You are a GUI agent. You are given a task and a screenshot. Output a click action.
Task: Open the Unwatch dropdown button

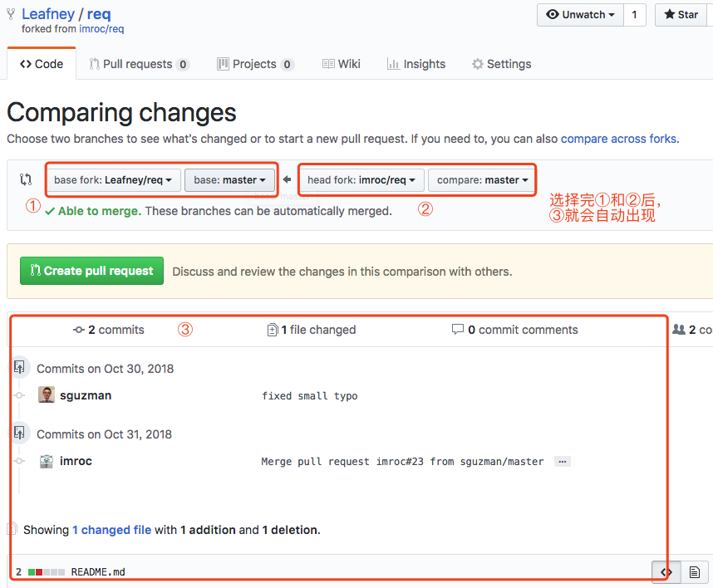tap(581, 15)
